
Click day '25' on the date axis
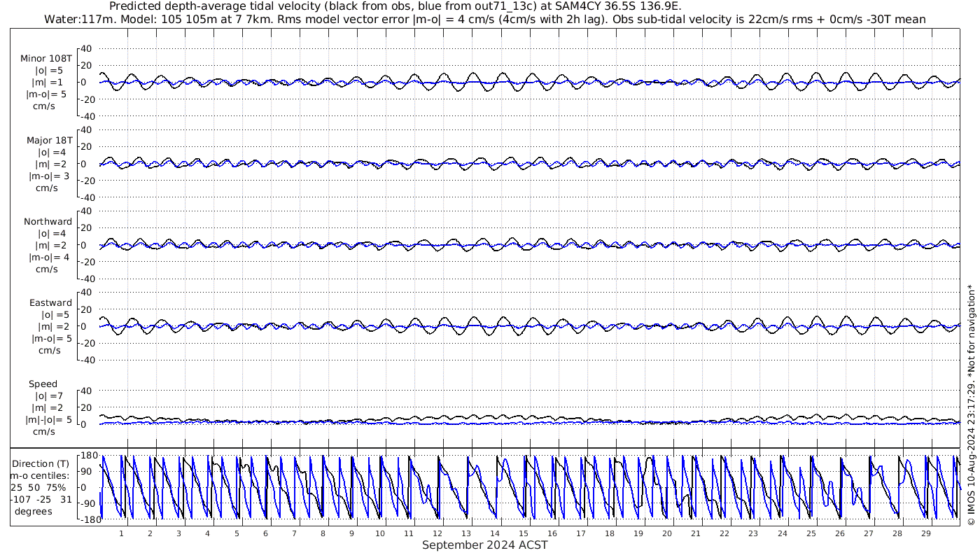tap(811, 533)
